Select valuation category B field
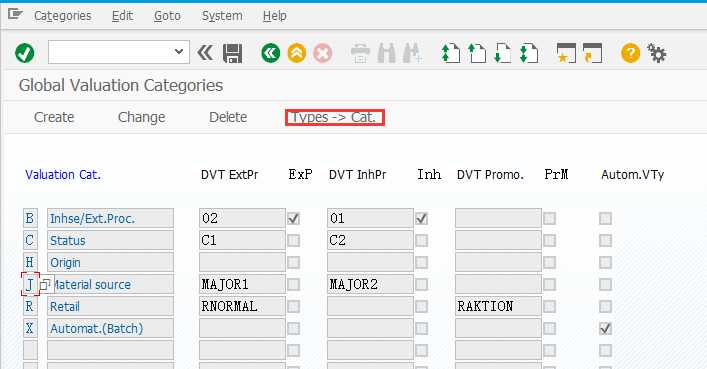Image resolution: width=707 pixels, height=369 pixels. point(30,218)
